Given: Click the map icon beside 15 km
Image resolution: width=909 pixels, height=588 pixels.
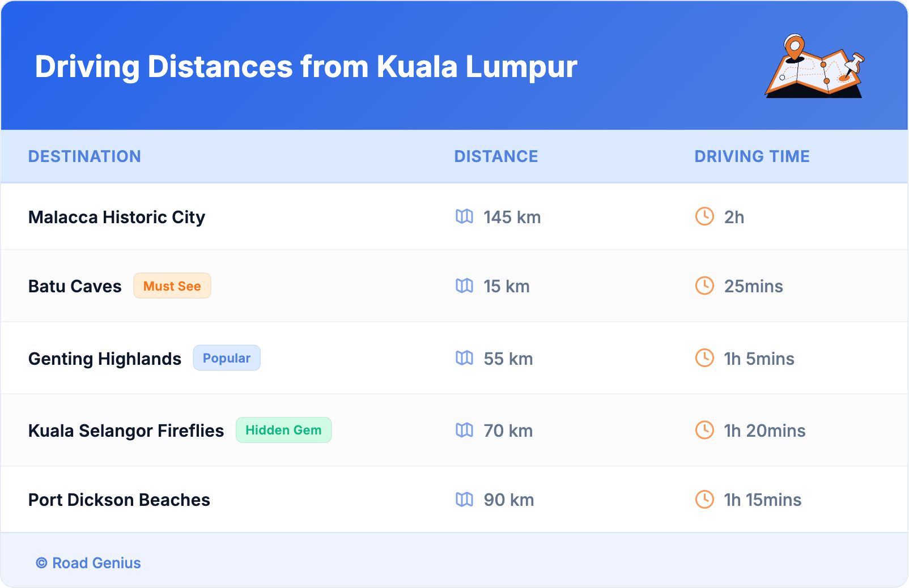Looking at the screenshot, I should point(464,286).
